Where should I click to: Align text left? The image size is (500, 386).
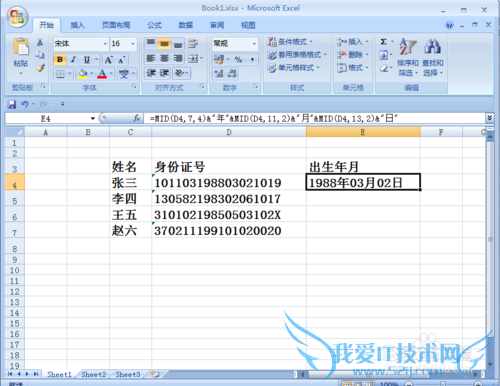tap(151, 59)
